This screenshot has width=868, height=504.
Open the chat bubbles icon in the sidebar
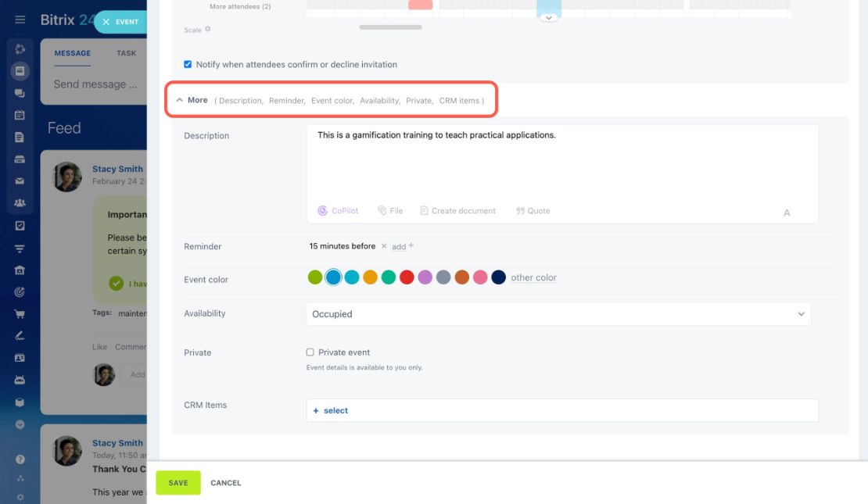pos(20,93)
